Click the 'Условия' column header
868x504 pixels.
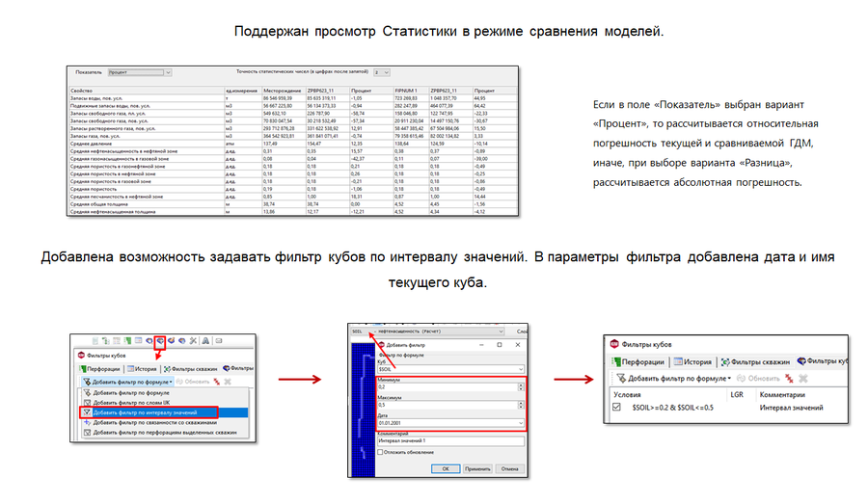coord(627,395)
